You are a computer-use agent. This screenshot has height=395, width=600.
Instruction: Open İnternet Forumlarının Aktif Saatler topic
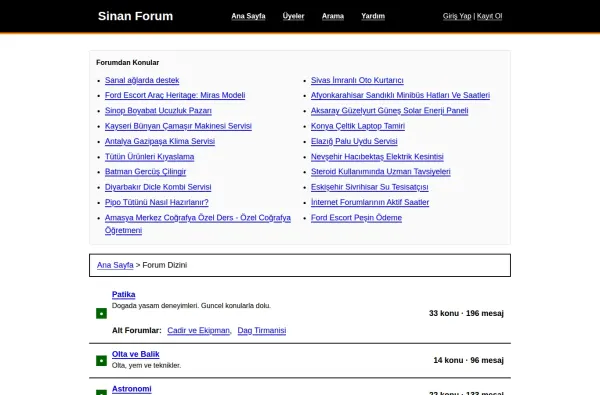pos(370,202)
